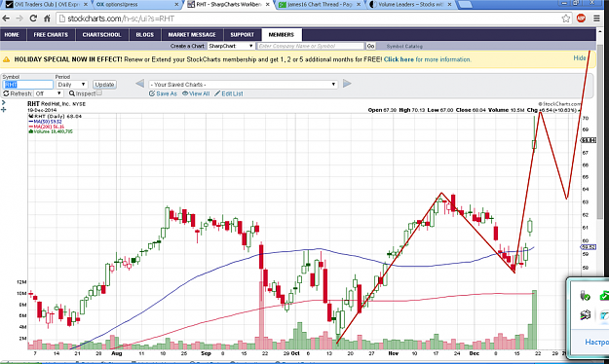Click the browser forward arrow
The width and height of the screenshot is (609, 364).
click(x=19, y=18)
